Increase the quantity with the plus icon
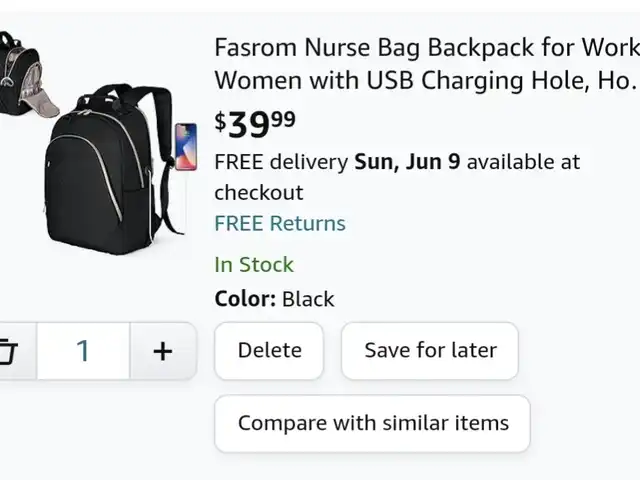Image resolution: width=640 pixels, height=480 pixels. (163, 351)
